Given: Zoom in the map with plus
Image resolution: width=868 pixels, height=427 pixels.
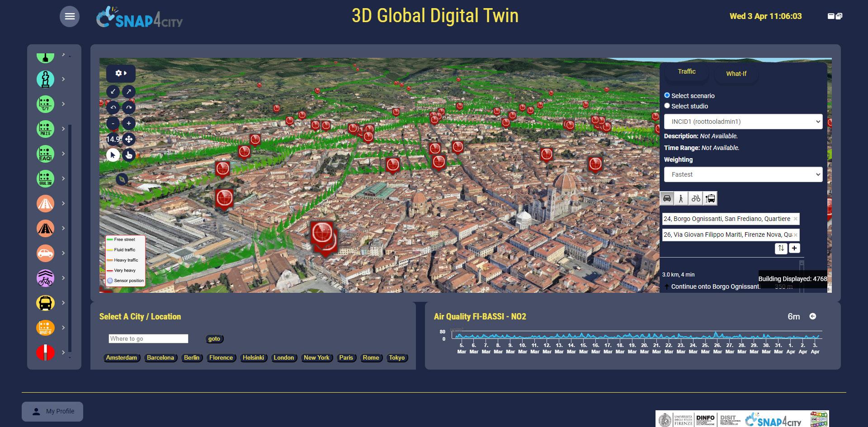Looking at the screenshot, I should [x=129, y=123].
